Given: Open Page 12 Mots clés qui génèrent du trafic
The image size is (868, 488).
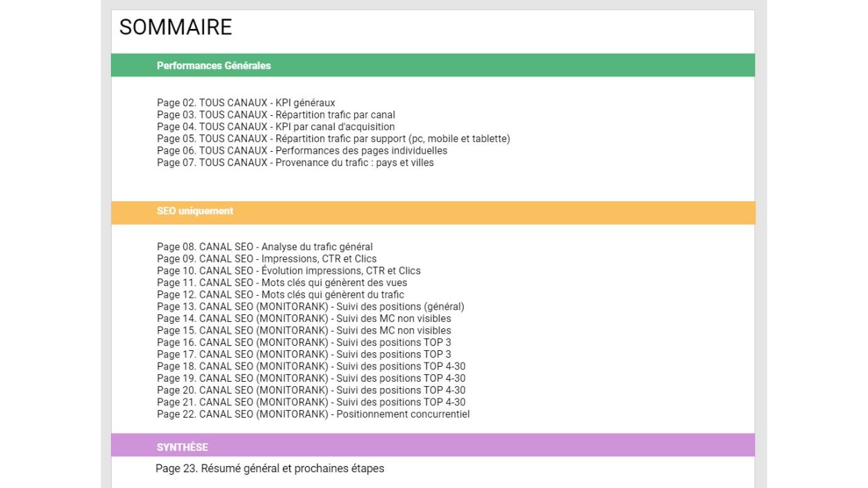Looking at the screenshot, I should pyautogui.click(x=280, y=295).
